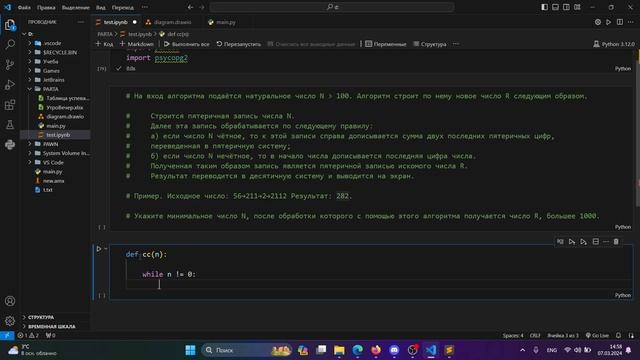Open the weather widget on taskbar
The height and width of the screenshot is (360, 640).
(x=32, y=350)
